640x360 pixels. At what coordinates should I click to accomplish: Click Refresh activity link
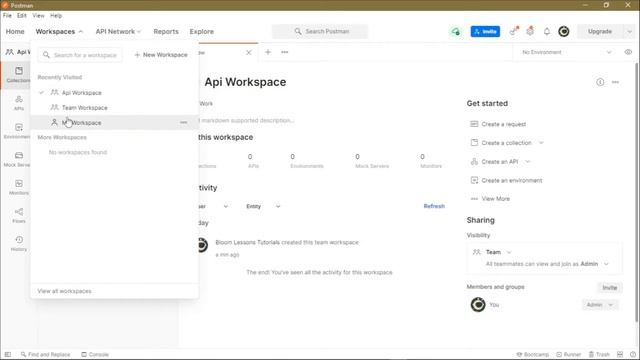point(434,206)
